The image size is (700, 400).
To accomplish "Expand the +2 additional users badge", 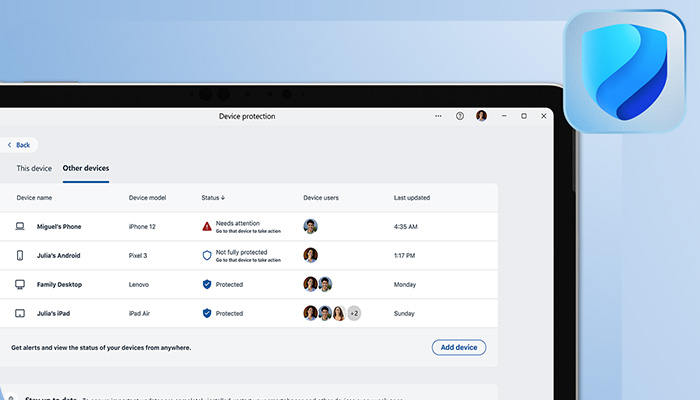I will pyautogui.click(x=353, y=313).
